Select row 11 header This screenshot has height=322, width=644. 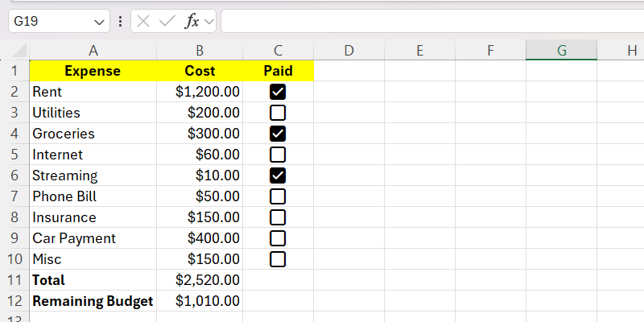(x=14, y=280)
